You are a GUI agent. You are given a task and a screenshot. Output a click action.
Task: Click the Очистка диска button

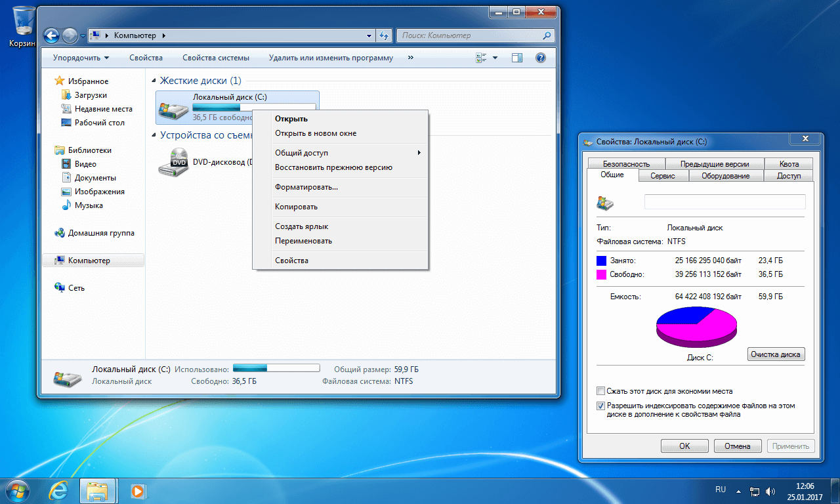[x=776, y=354]
